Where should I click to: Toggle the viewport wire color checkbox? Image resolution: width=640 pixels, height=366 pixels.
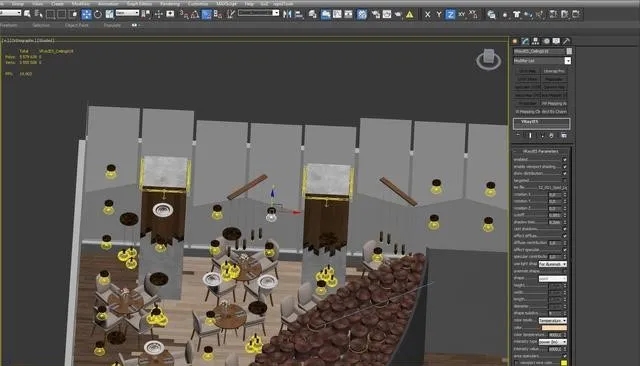click(517, 363)
